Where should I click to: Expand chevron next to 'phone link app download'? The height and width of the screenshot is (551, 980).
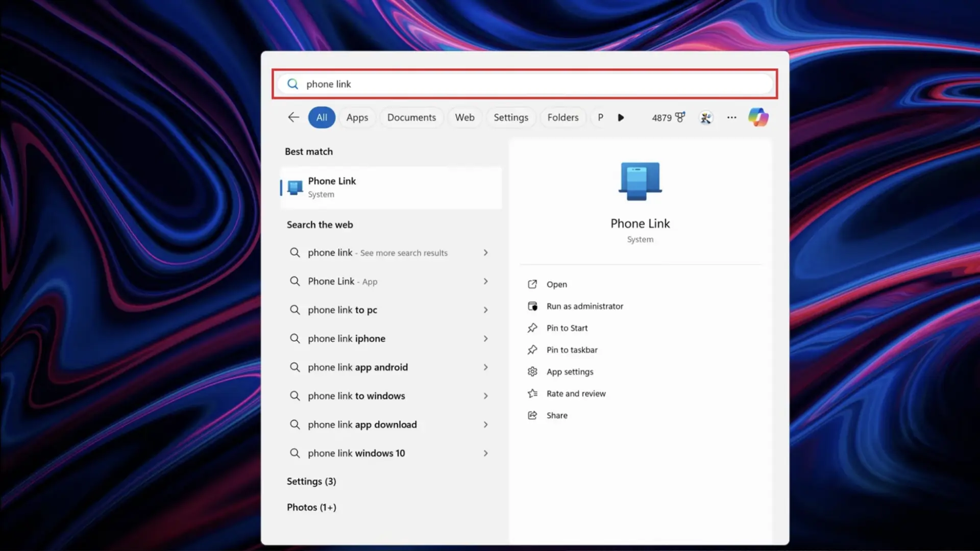(x=485, y=424)
